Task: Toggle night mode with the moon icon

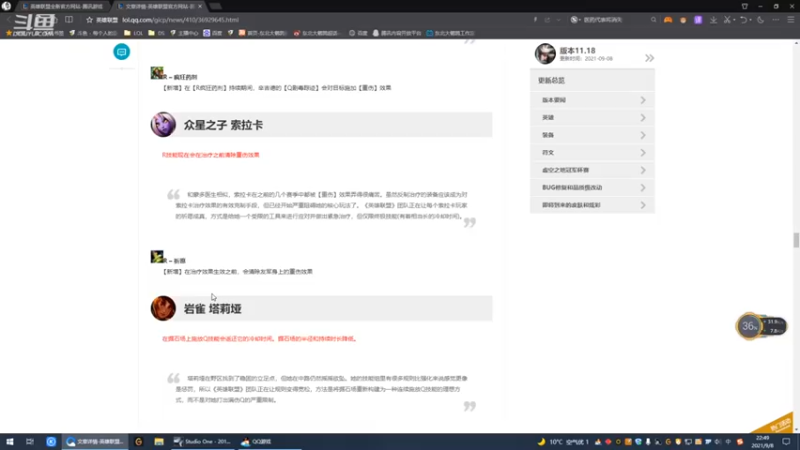Action: click(761, 20)
